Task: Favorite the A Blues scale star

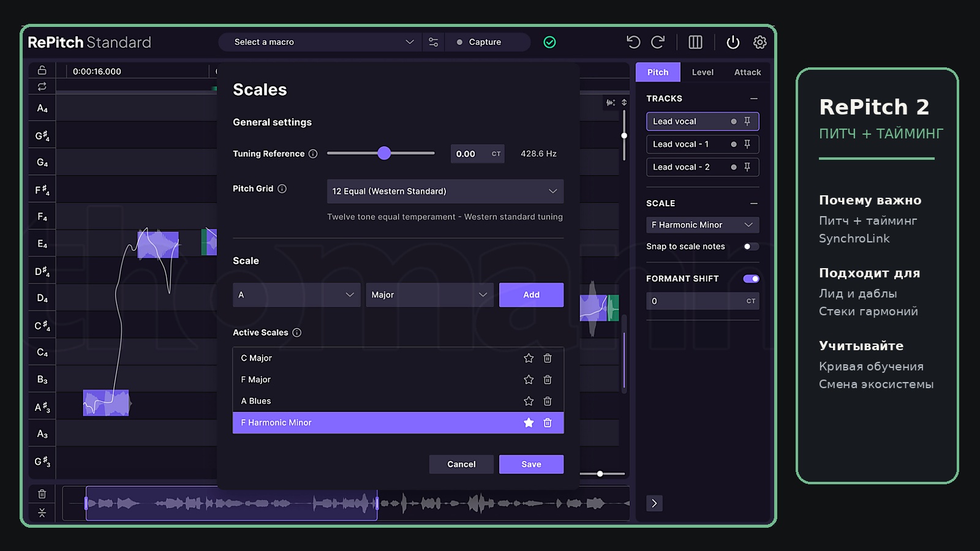Action: point(529,401)
